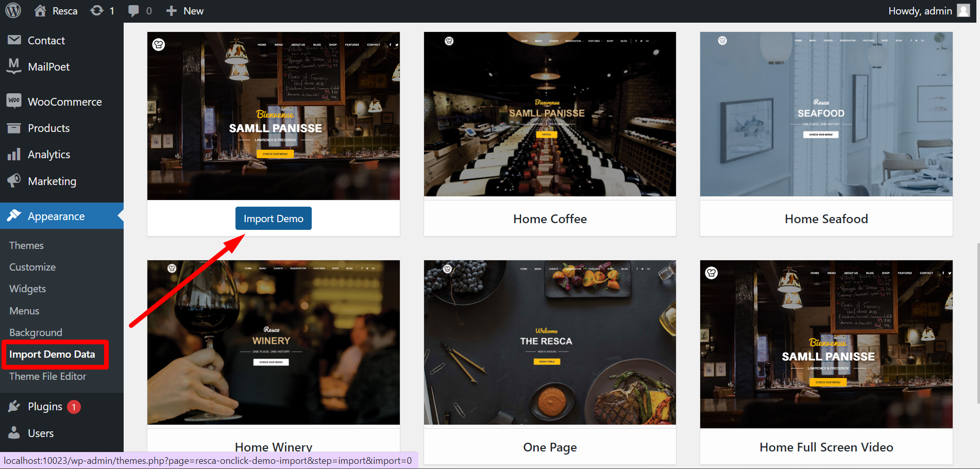Click the Analytics bar chart icon
The image size is (980, 469).
point(14,154)
